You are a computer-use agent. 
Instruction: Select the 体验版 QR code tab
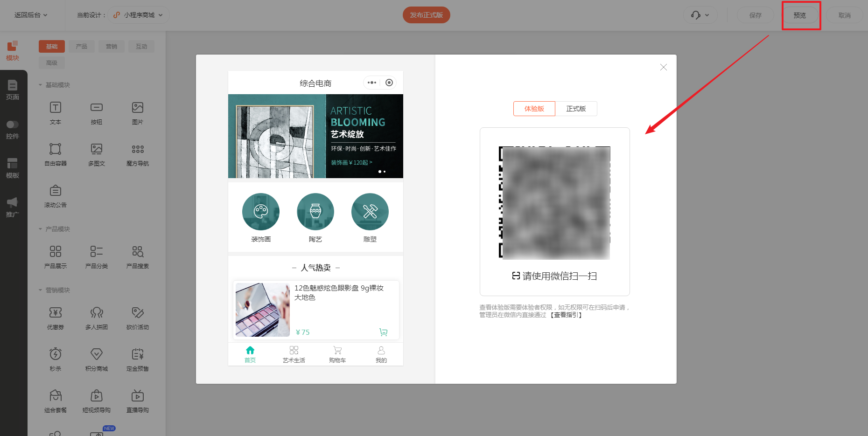pos(534,109)
